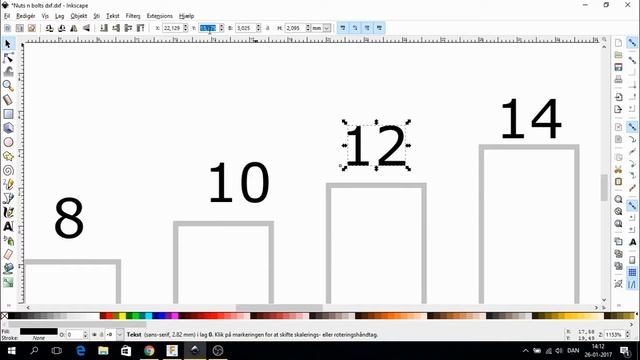640x360 pixels.
Task: Select the Tweak objects tool
Action: point(8,72)
